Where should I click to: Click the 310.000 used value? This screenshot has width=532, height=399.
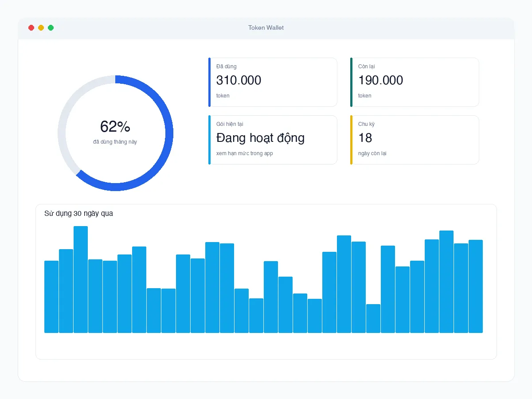239,80
